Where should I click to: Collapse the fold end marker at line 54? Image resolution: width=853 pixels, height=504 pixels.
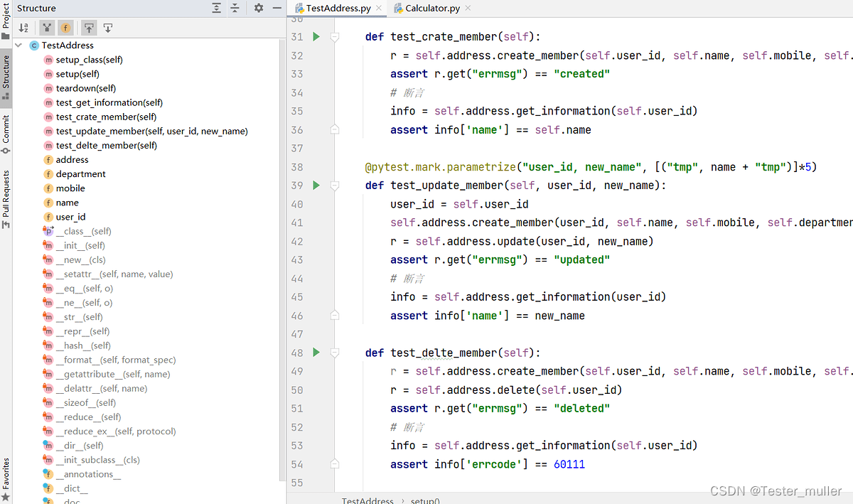[335, 464]
